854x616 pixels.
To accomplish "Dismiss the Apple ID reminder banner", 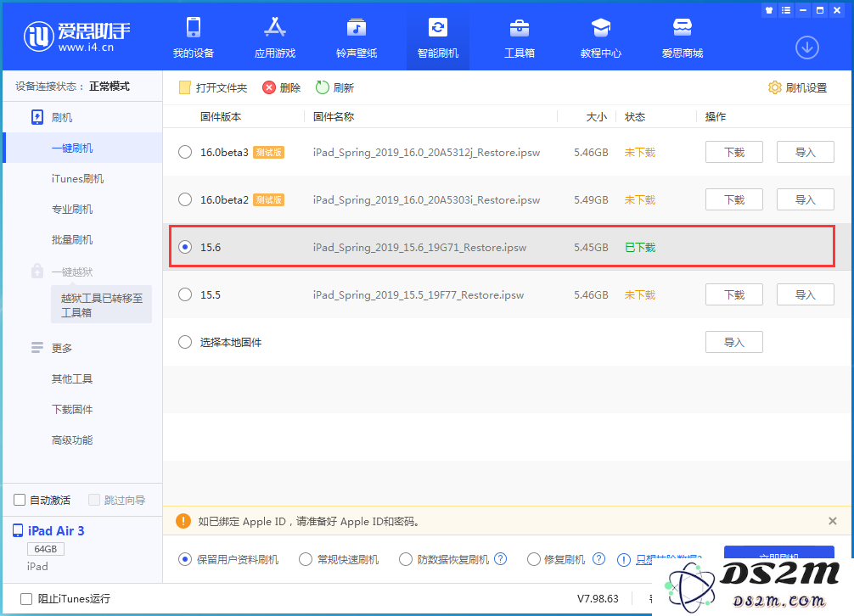I will tap(833, 521).
